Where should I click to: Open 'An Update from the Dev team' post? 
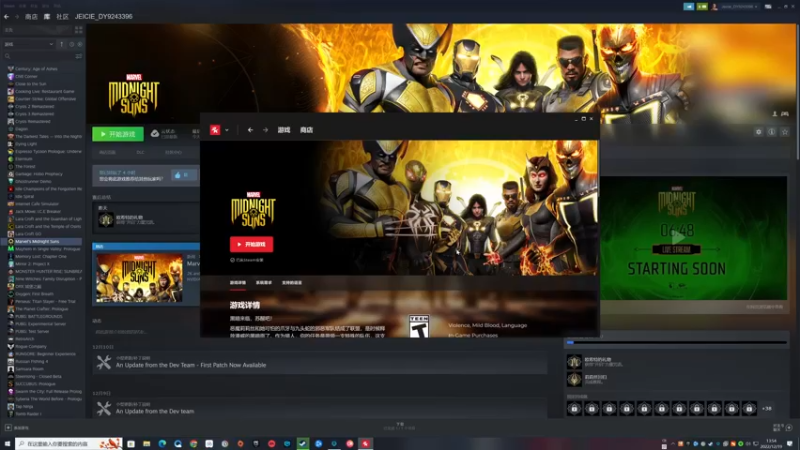pos(155,411)
